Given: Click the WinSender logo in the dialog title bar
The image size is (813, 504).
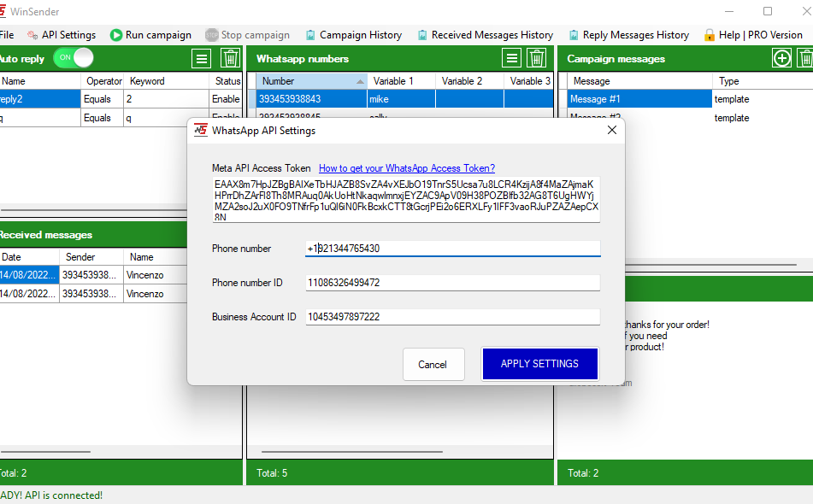Looking at the screenshot, I should [201, 130].
